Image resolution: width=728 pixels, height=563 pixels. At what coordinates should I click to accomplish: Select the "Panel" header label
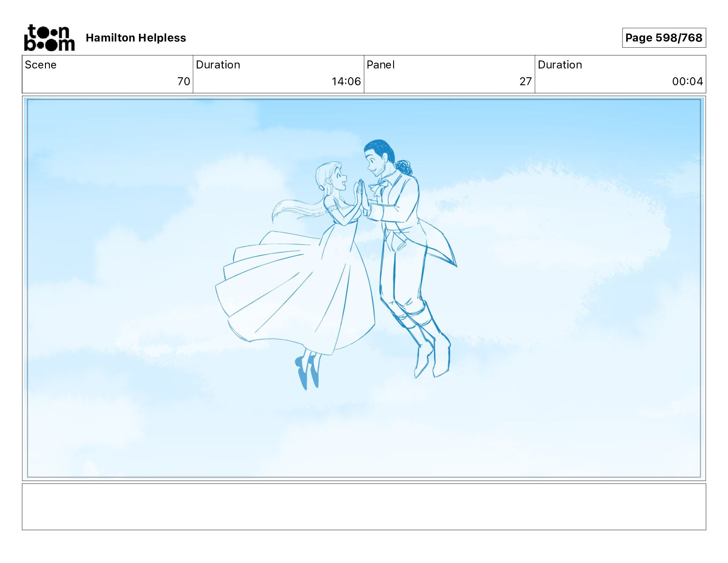coord(380,65)
